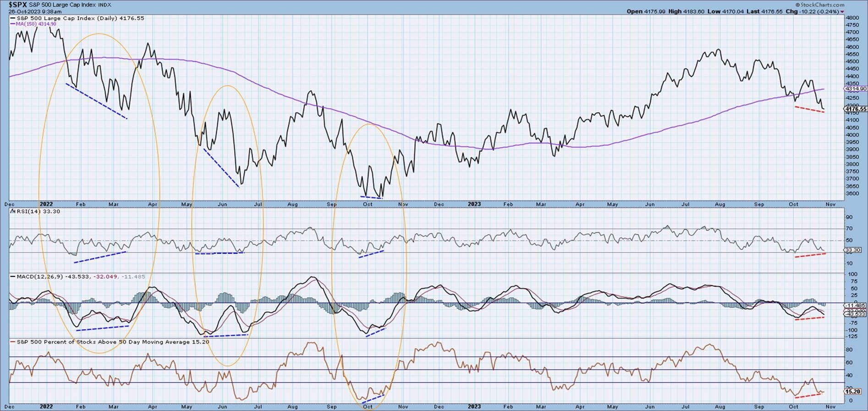Click the -43.533 MACD value axis tag

coord(853,314)
